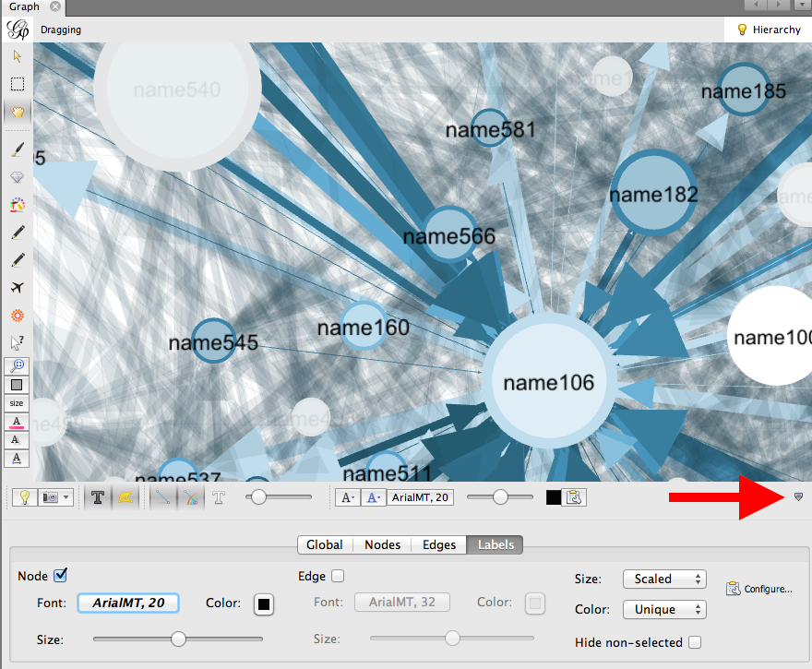Click the center on graph magnifier icon

(18, 365)
